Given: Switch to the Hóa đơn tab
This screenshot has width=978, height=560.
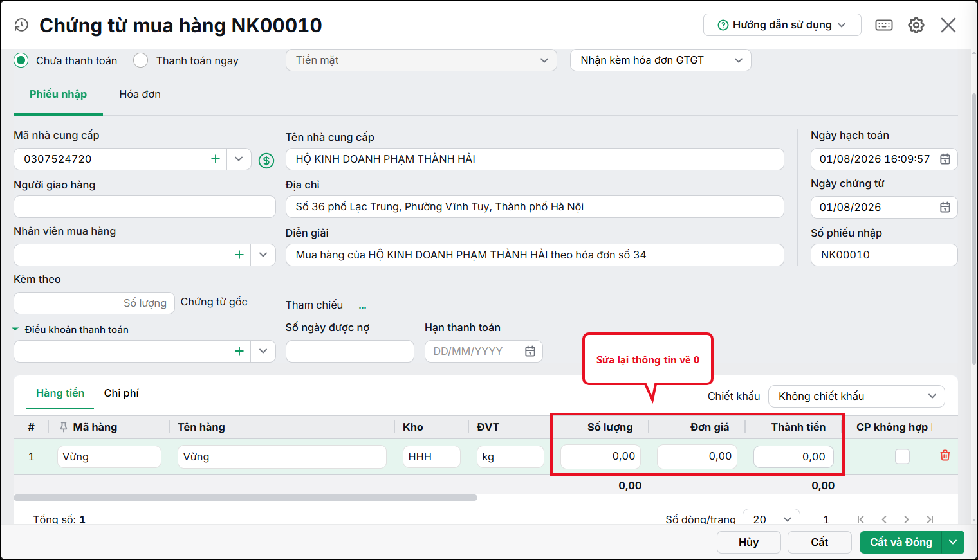Looking at the screenshot, I should 140,94.
